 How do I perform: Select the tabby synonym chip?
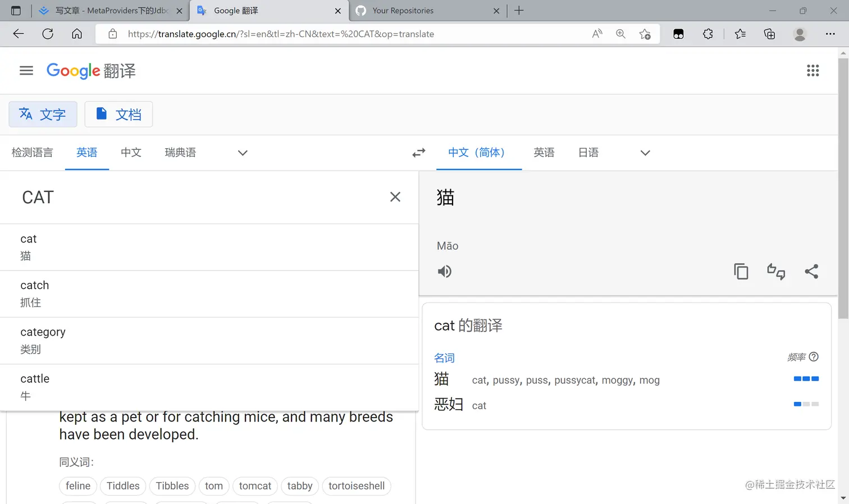[300, 486]
